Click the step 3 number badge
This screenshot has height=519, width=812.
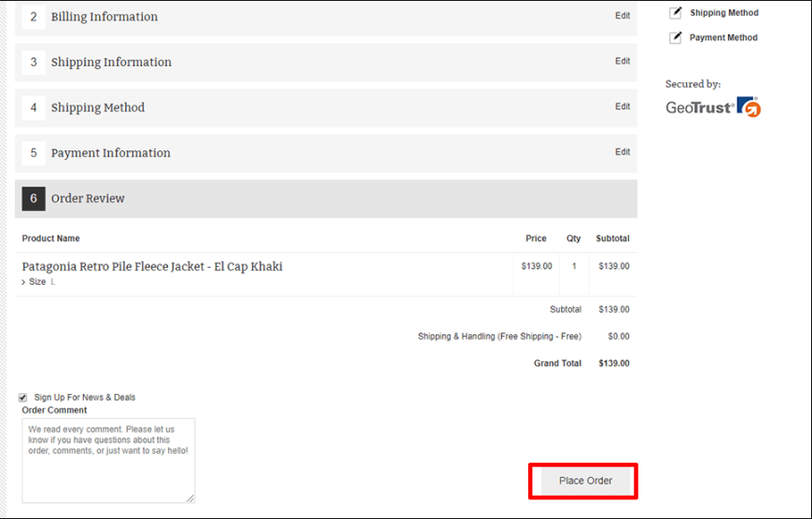34,63
